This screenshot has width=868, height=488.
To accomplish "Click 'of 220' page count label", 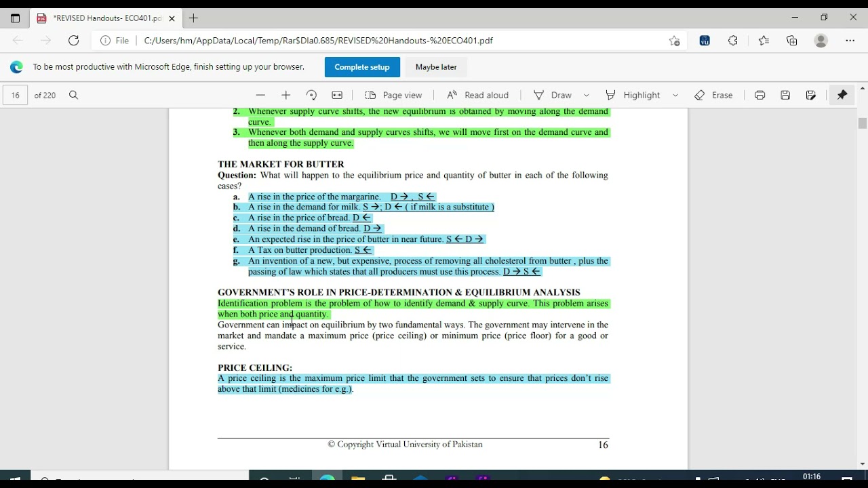I will click(x=45, y=96).
